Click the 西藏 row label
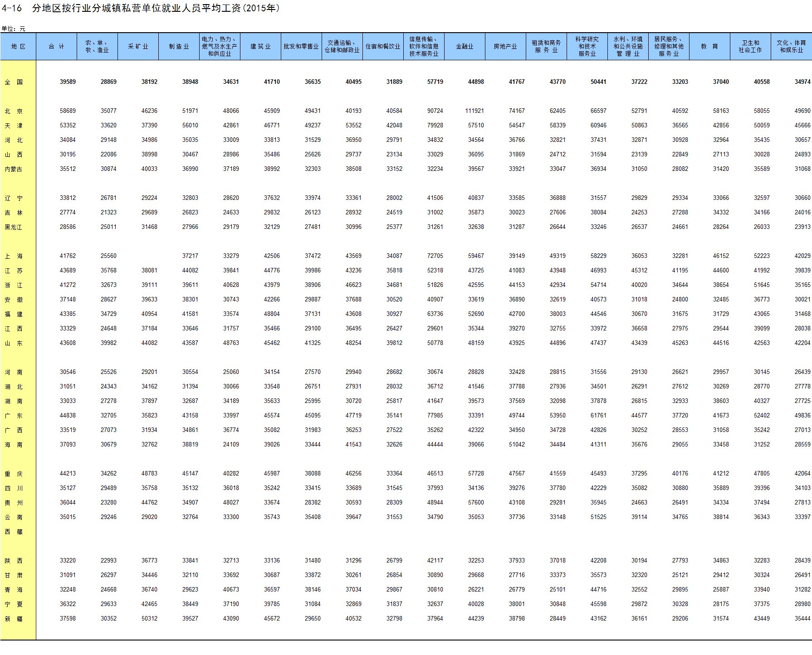Viewport: 812px width, 655px height. 14,532
